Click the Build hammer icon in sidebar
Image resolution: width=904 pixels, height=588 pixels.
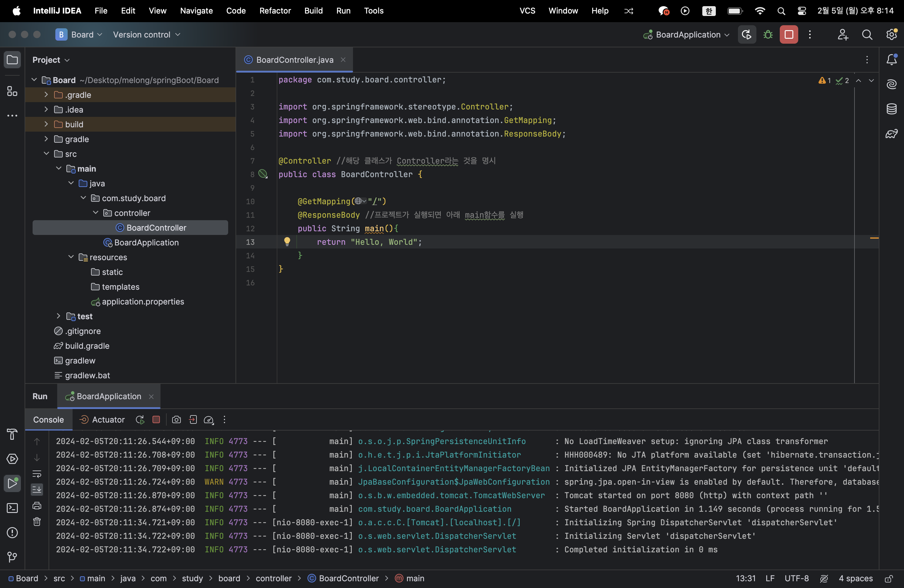tap(12, 434)
